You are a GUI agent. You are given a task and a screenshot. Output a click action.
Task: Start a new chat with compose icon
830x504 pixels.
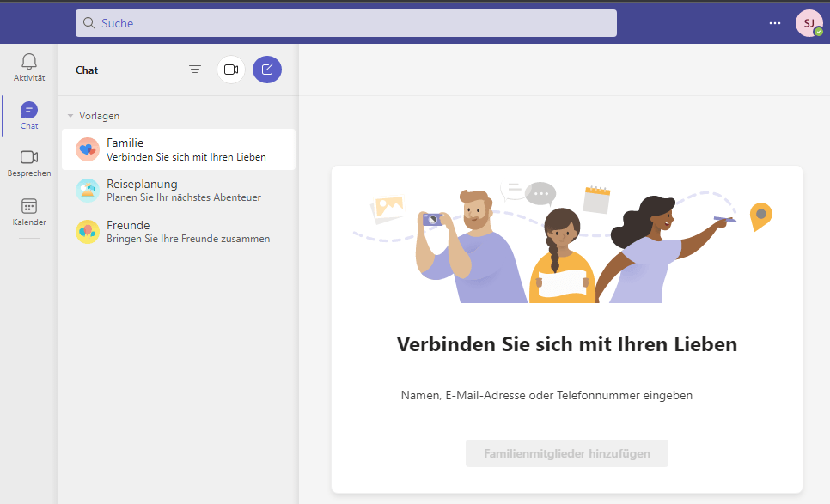(x=267, y=70)
